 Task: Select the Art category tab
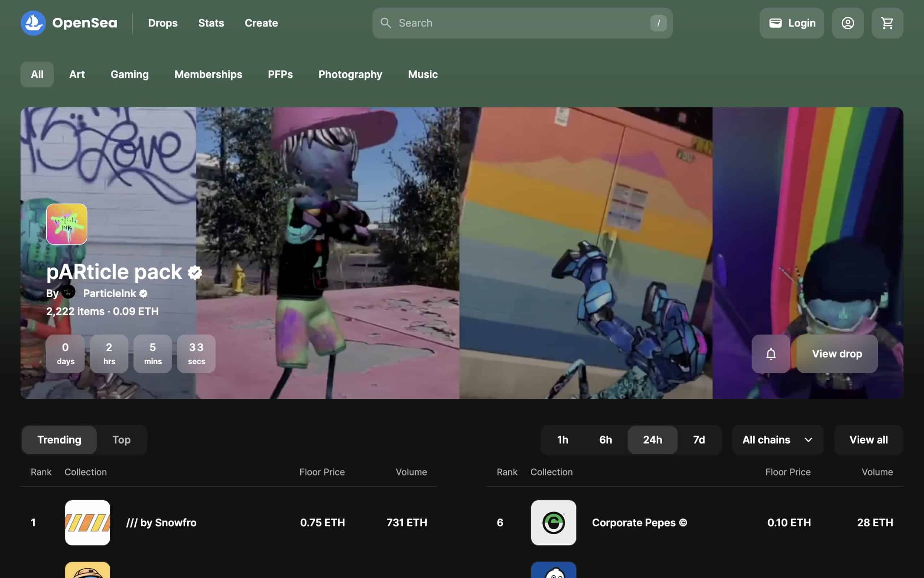[77, 74]
